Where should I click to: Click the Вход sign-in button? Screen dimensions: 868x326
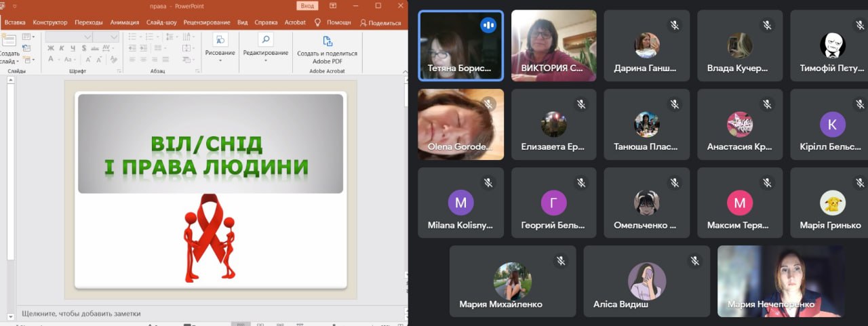coord(307,6)
